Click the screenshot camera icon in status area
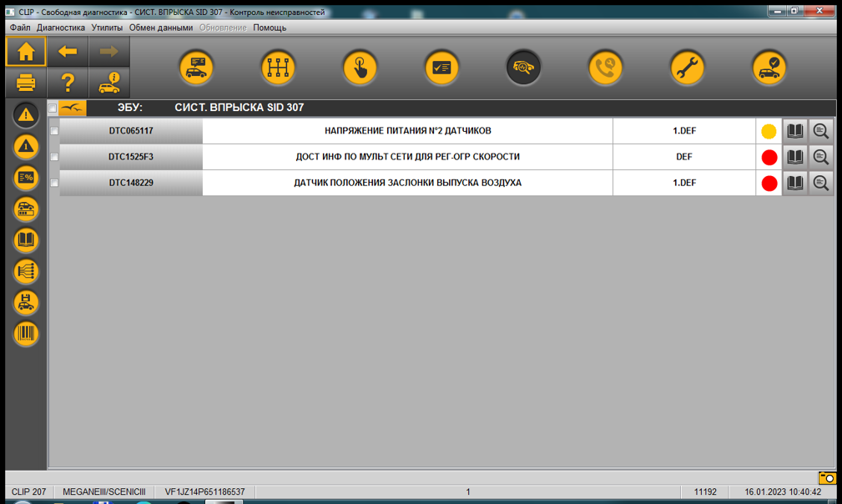 tap(827, 477)
